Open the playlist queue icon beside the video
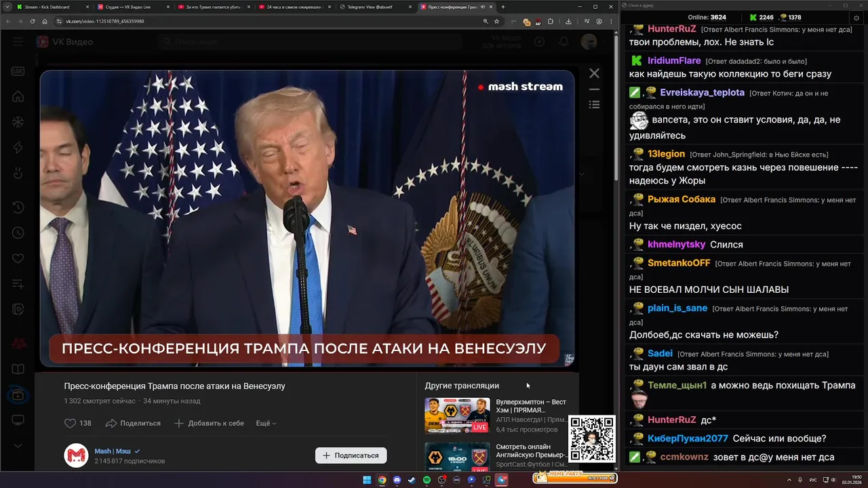868x488 pixels. [x=594, y=104]
